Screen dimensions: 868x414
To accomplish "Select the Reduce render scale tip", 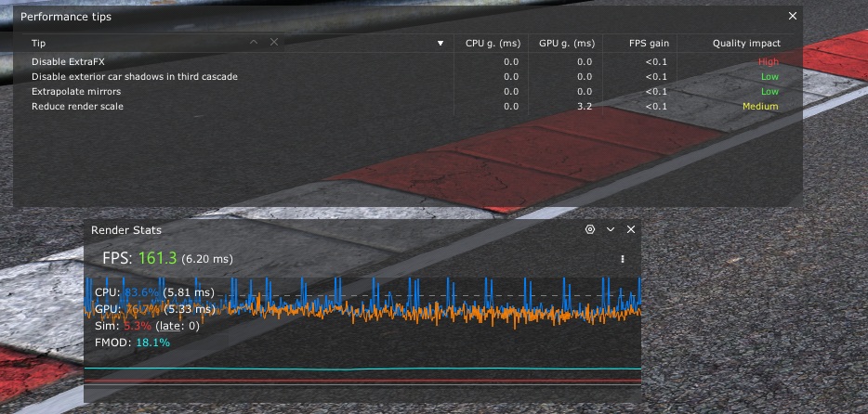I will 77,107.
